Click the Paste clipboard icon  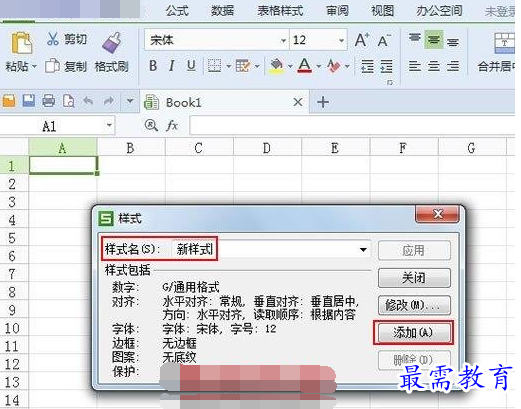click(22, 43)
